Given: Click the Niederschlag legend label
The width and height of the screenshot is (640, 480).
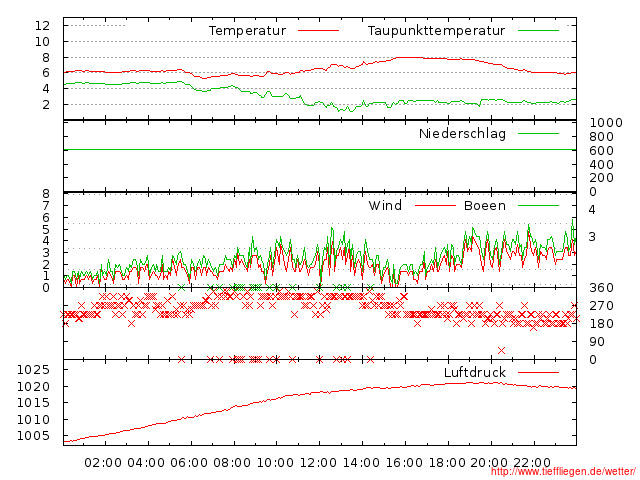Looking at the screenshot, I should point(462,134).
